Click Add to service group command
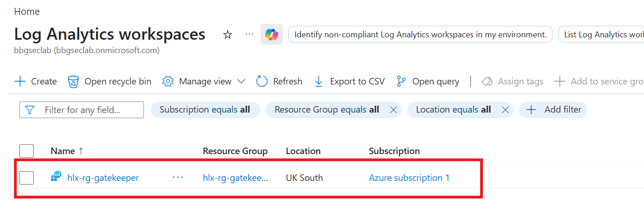Viewport: 644px width, 215px height. point(599,82)
